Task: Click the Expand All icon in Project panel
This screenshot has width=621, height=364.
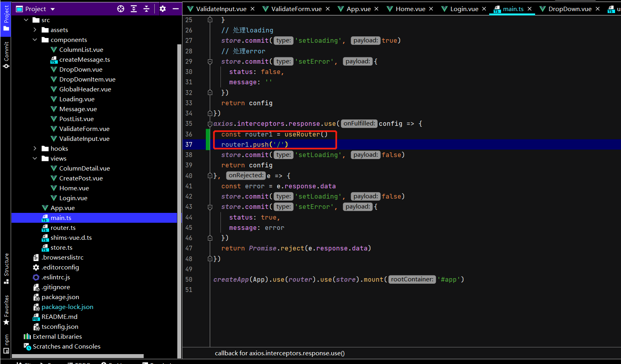Action: pos(134,9)
